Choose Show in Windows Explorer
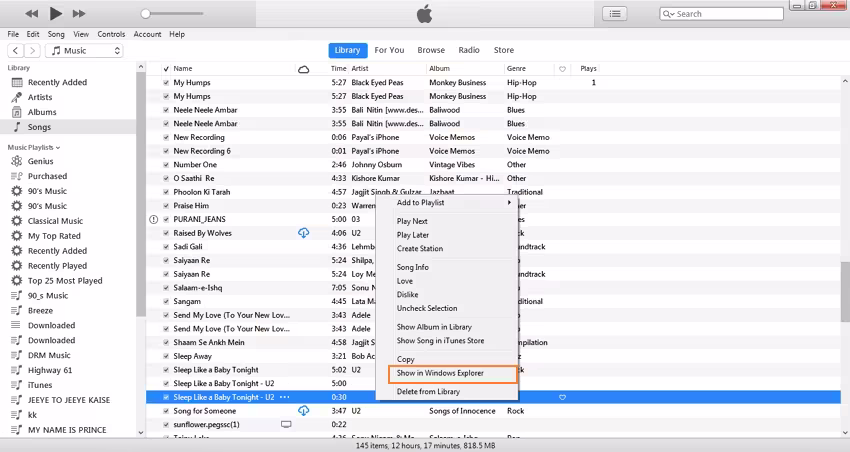 pos(453,373)
